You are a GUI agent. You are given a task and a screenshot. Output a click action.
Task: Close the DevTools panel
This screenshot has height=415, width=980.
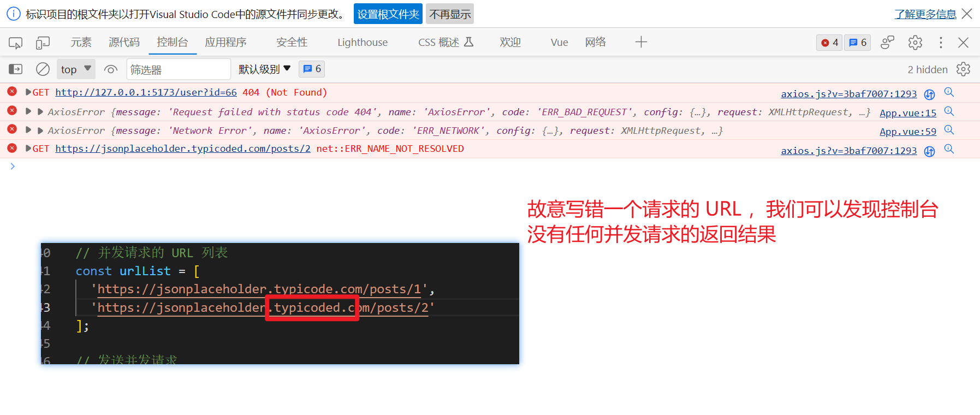tap(964, 43)
